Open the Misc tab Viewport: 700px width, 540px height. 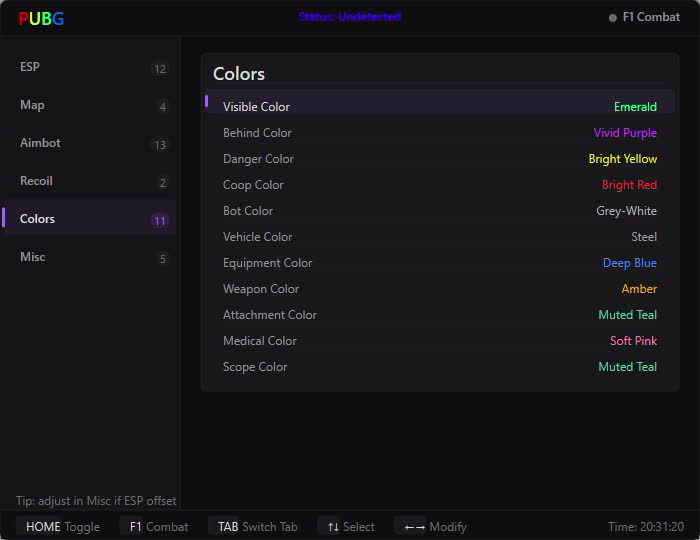[89, 257]
